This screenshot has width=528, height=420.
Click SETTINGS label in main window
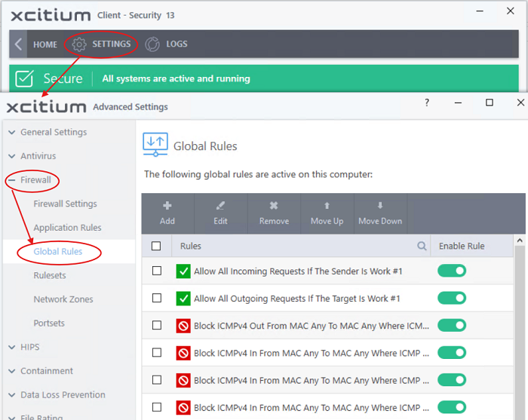tap(112, 44)
